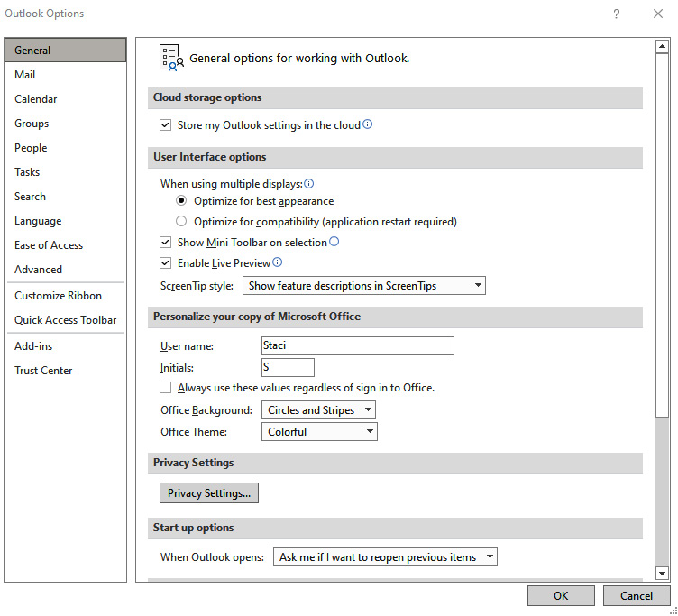Screen dimensions: 678x616
Task: Click the dialog resize grip in the corner
Action: pyautogui.click(x=673, y=611)
